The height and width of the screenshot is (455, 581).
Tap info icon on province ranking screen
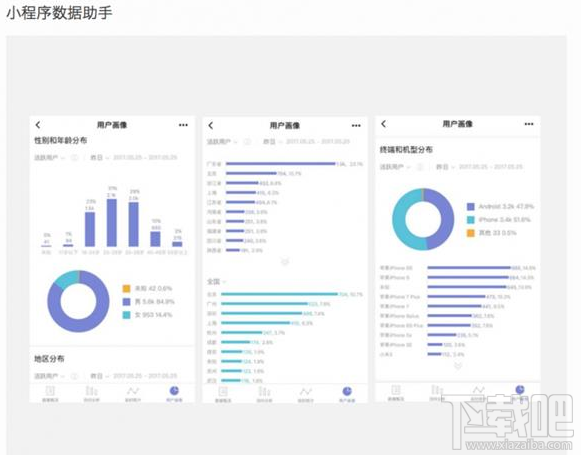pyautogui.click(x=247, y=142)
